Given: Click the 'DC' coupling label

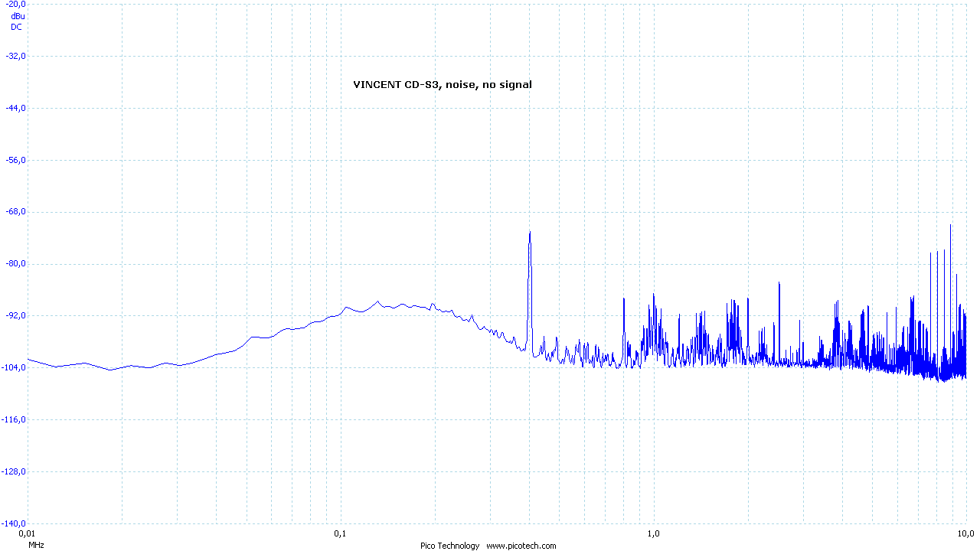Looking at the screenshot, I should point(16,27).
